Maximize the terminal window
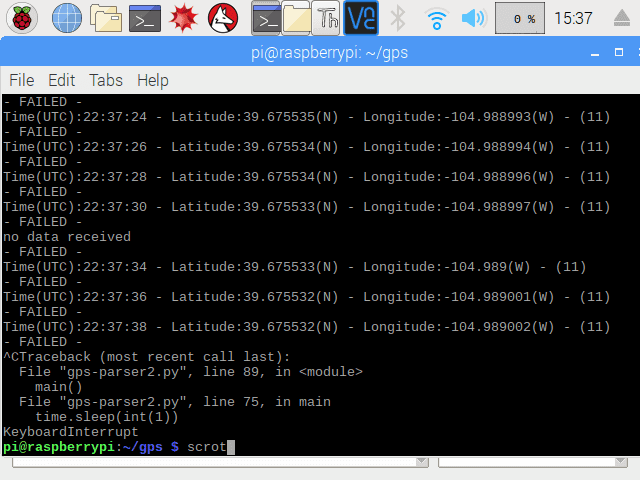 click(x=619, y=52)
